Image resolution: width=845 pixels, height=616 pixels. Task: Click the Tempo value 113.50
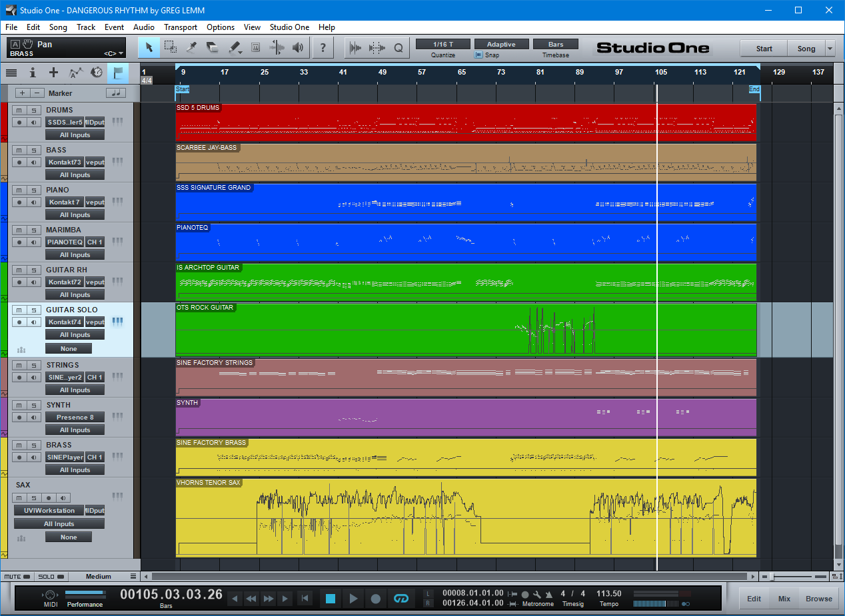(608, 593)
